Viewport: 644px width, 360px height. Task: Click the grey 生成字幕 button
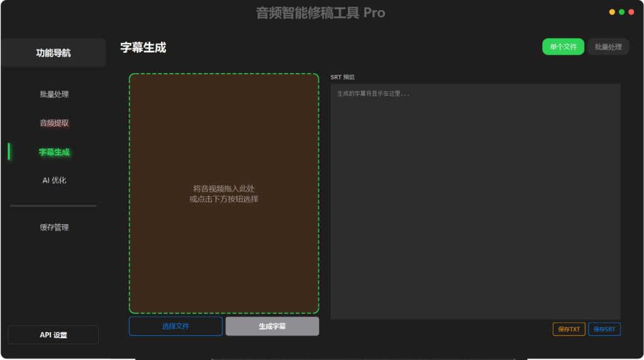point(272,326)
